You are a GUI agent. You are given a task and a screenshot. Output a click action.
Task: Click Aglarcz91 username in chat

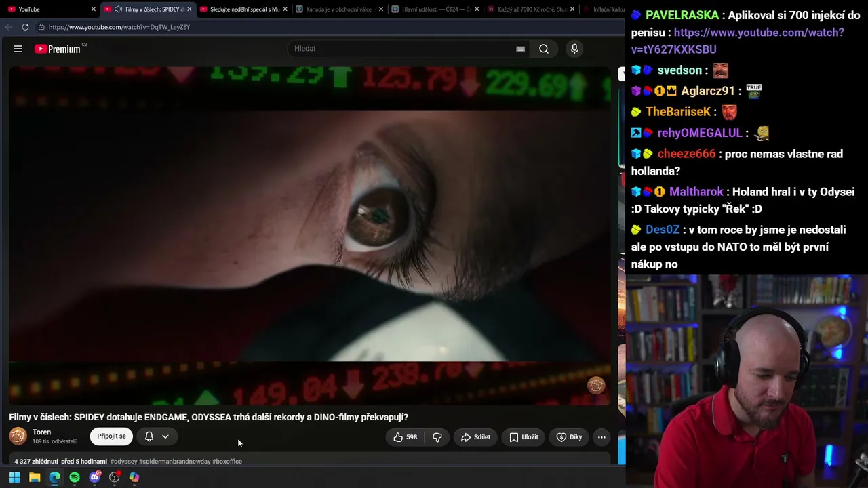(x=708, y=91)
